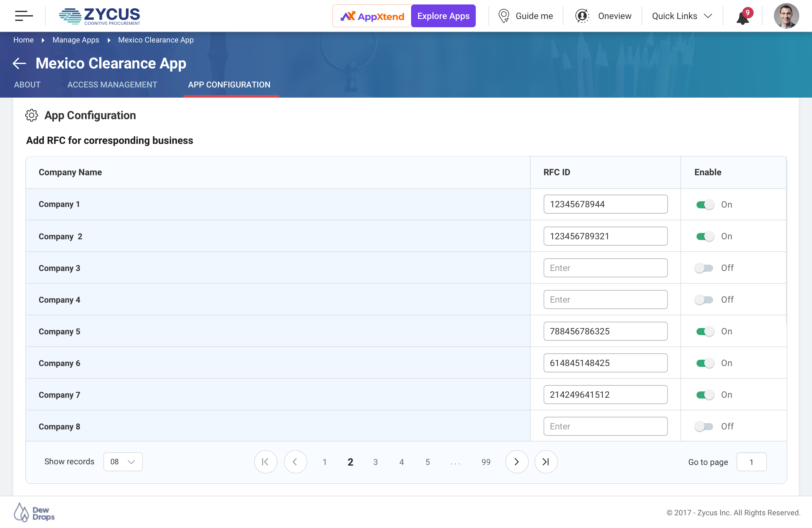Go back using the arrow beside title

point(19,63)
